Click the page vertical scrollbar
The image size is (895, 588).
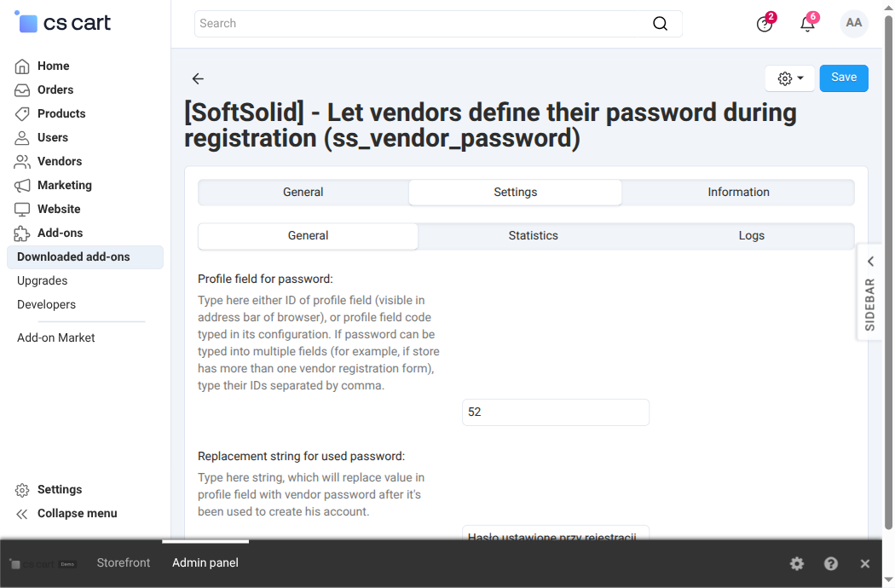[x=888, y=274]
